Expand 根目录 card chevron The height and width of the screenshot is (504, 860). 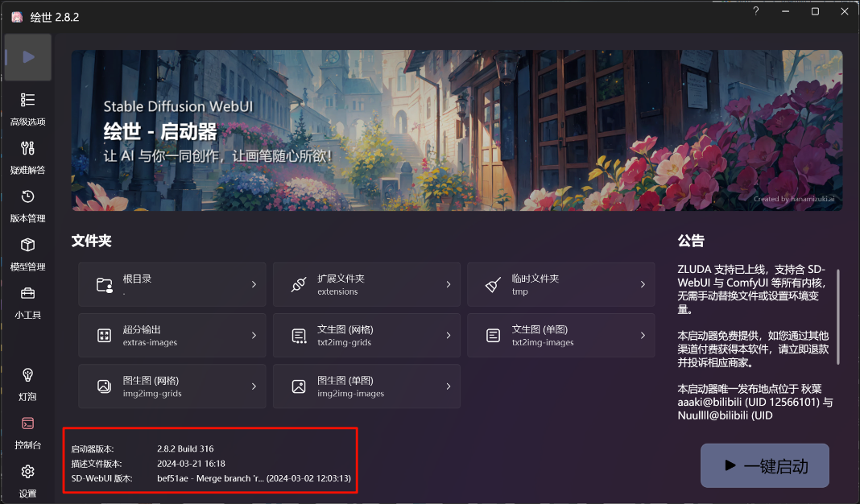[254, 285]
